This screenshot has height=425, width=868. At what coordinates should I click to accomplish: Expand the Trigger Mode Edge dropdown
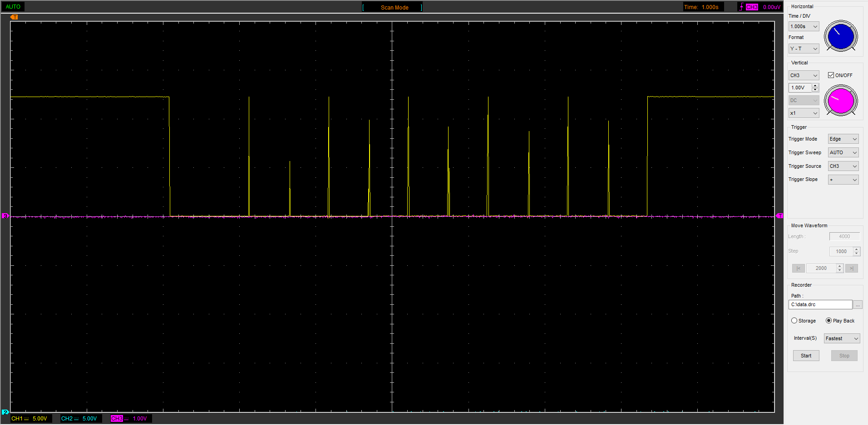[x=843, y=139]
